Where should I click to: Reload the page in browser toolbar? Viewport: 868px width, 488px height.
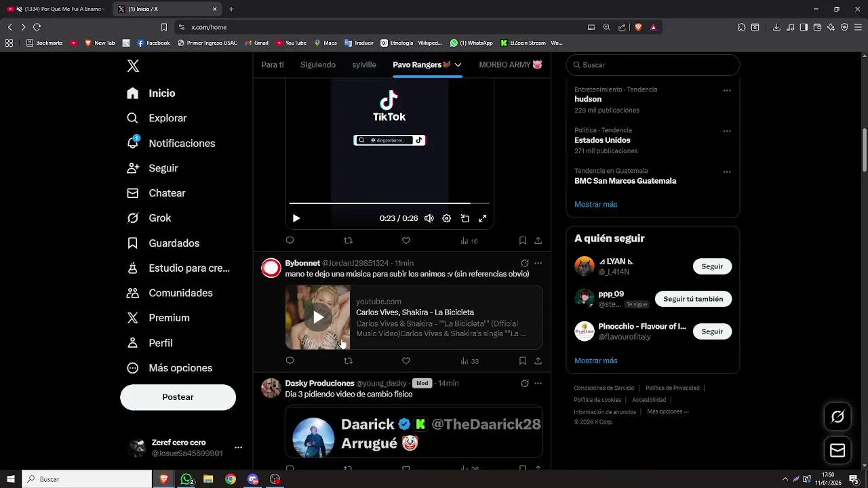tap(37, 27)
